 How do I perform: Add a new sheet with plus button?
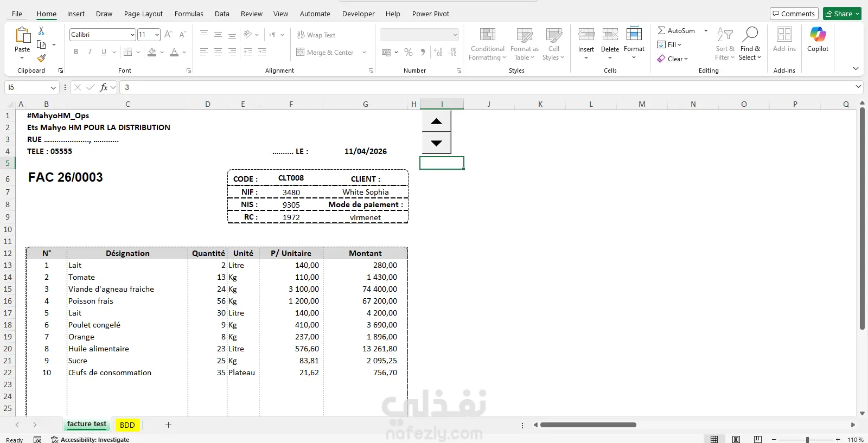(168, 425)
